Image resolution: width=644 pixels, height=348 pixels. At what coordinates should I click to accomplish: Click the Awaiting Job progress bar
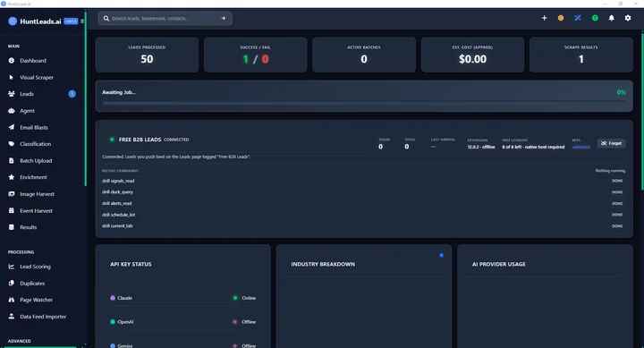click(x=364, y=103)
